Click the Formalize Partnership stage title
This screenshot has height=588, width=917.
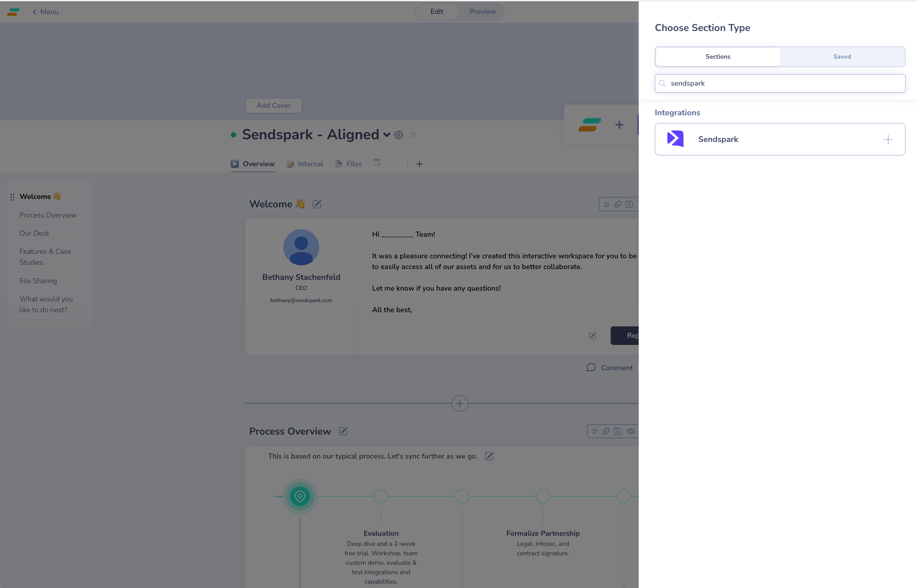pos(543,533)
